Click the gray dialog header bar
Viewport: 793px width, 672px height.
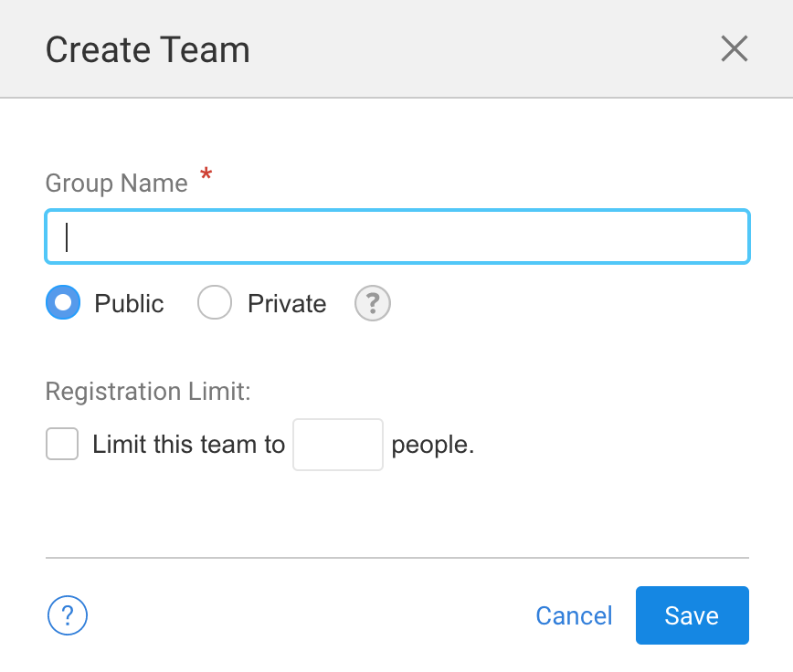(x=457, y=48)
